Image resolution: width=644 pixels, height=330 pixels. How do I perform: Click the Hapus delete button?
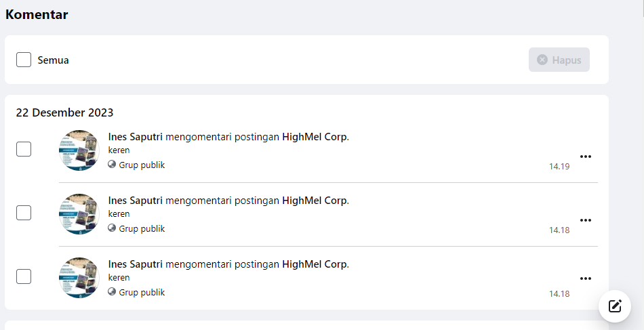pyautogui.click(x=559, y=60)
